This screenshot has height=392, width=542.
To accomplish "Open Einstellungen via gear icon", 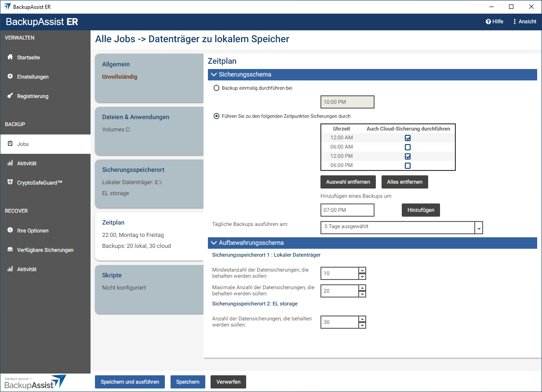I will (10, 76).
